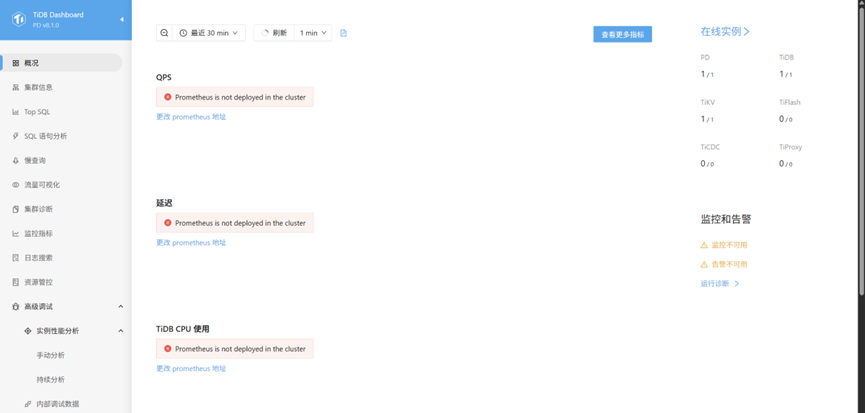Screen dimensions: 865x413
Task: Click the 刷新 refresh button
Action: 274,33
